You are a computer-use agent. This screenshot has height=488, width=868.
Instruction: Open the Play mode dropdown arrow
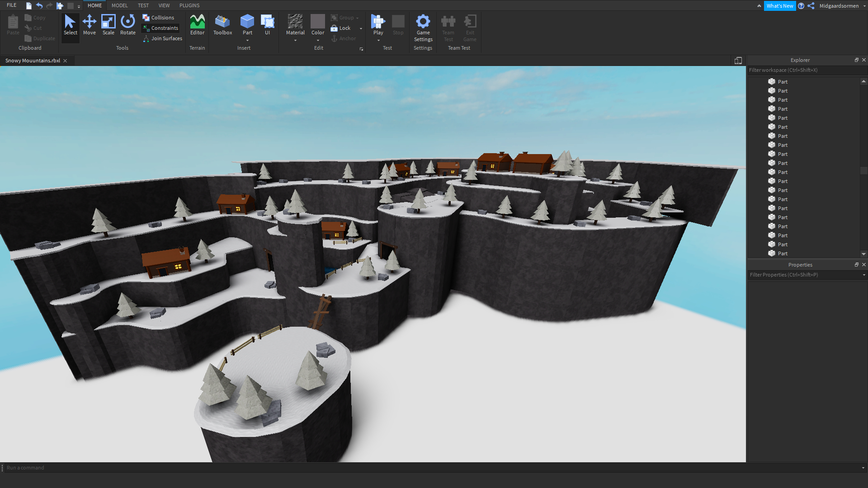tap(378, 40)
